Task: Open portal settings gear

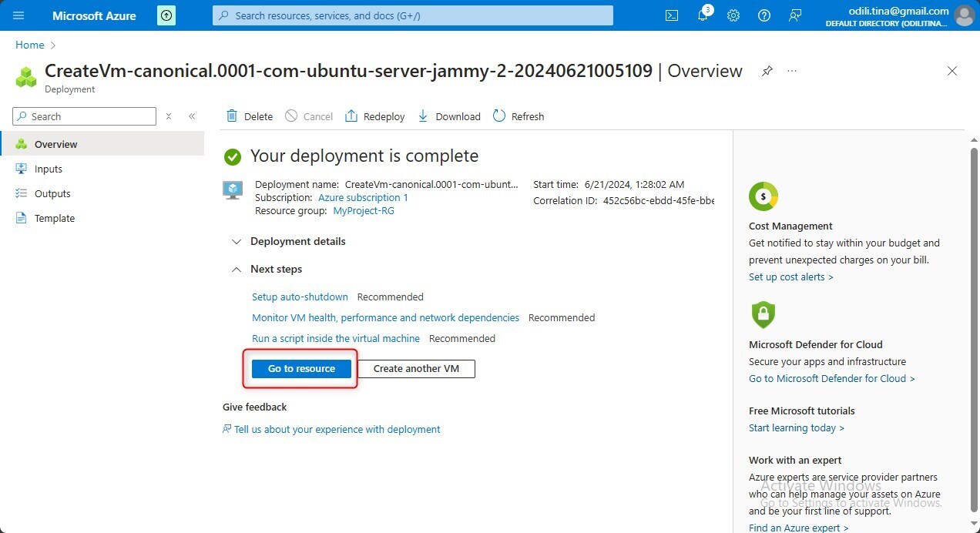Action: coord(733,15)
